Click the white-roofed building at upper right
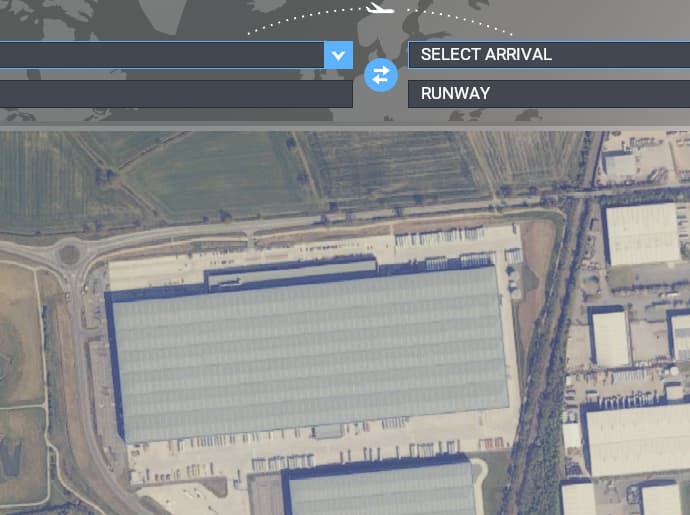690x515 pixels. (642, 233)
